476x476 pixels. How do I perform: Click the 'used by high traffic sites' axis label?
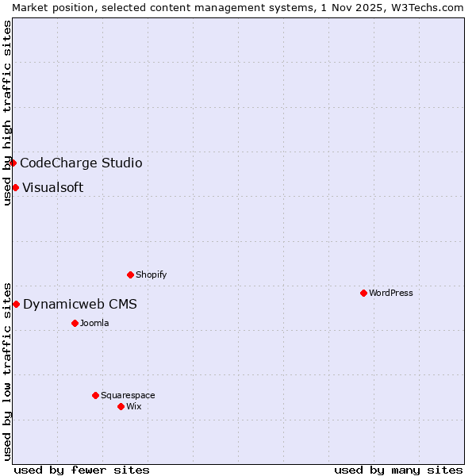pos(7,113)
